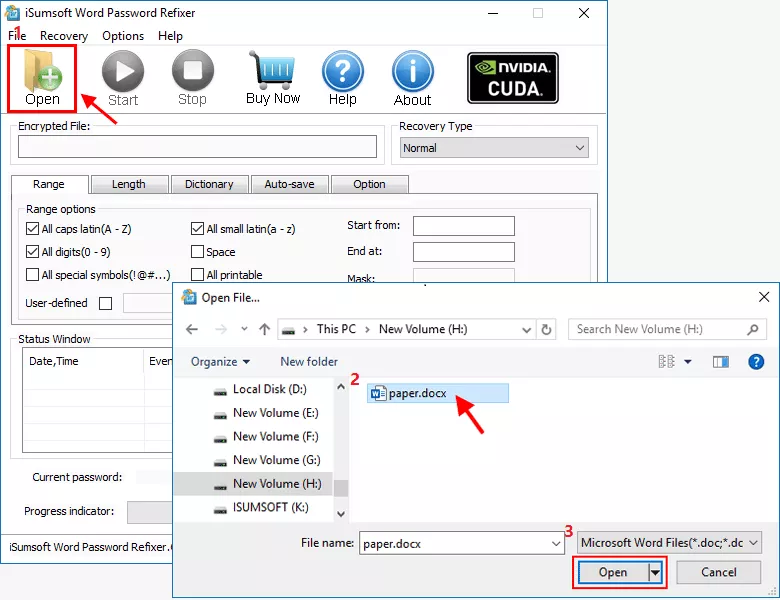Expand the Organize menu
Screen dimensions: 780x600
tap(220, 362)
